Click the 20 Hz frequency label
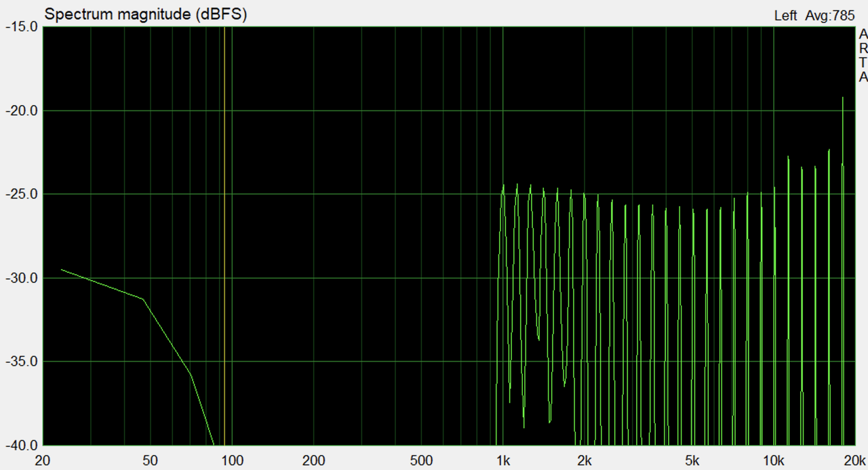Viewport: 868px width, 470px height. pyautogui.click(x=43, y=461)
